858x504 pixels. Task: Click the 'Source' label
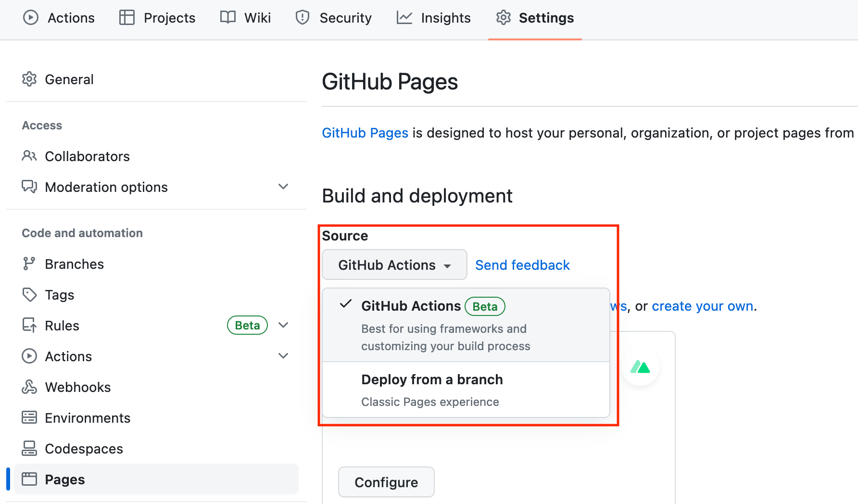click(x=345, y=236)
